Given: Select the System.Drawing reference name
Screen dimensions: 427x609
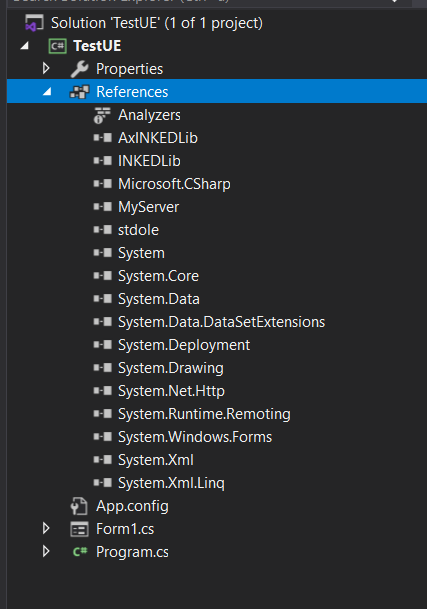Looking at the screenshot, I should pos(171,369).
